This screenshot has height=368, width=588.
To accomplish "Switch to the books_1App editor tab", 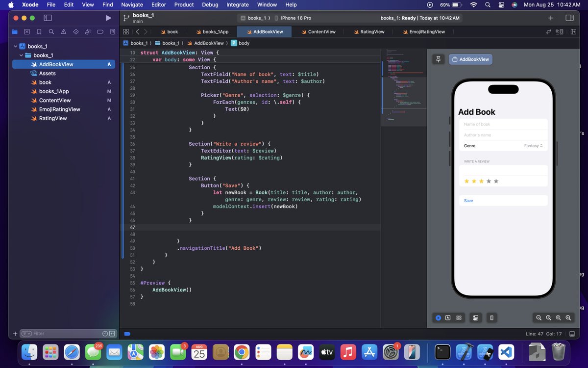I will (x=212, y=31).
